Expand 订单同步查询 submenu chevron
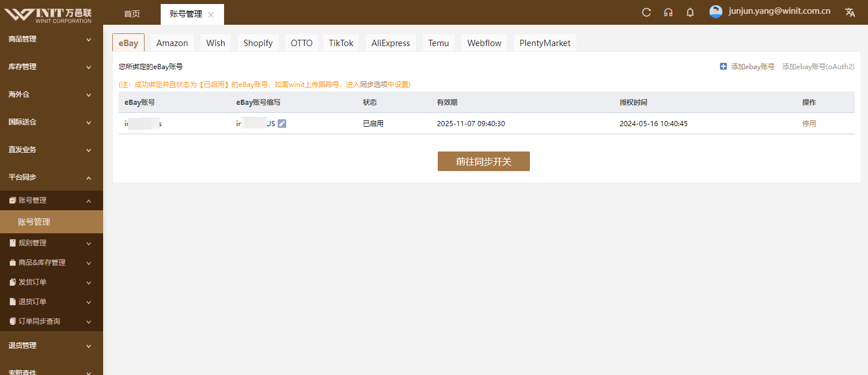The image size is (868, 375). (89, 322)
